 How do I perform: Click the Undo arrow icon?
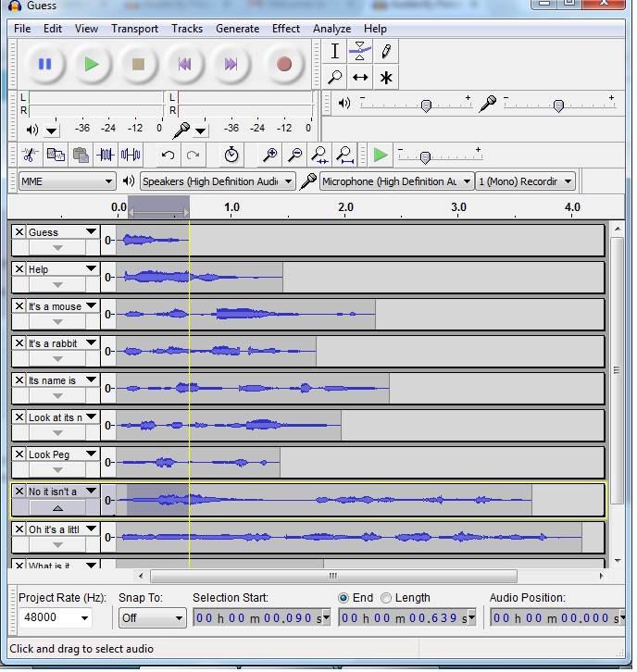pos(168,155)
